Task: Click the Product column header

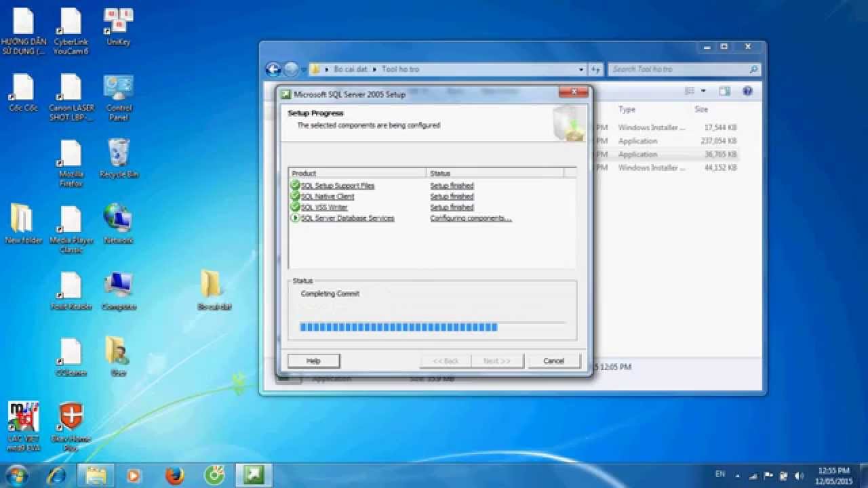Action: 357,173
